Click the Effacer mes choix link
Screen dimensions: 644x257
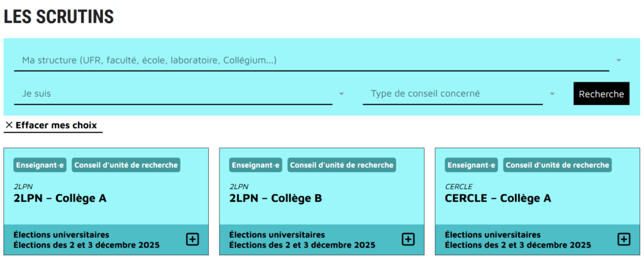pyautogui.click(x=56, y=125)
